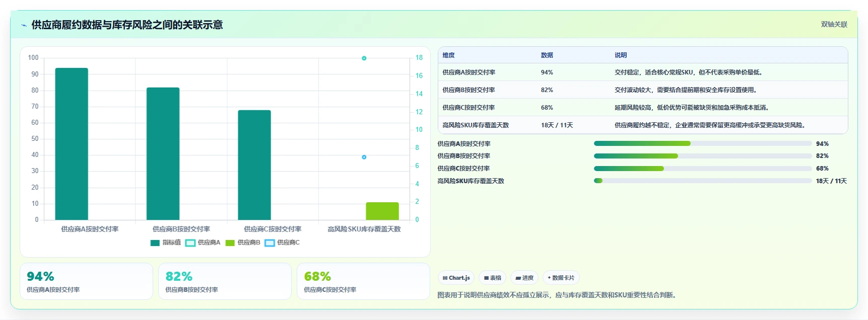Click the x-axis label 供应商C按时交付率
This screenshot has height=320, width=868.
click(x=273, y=229)
